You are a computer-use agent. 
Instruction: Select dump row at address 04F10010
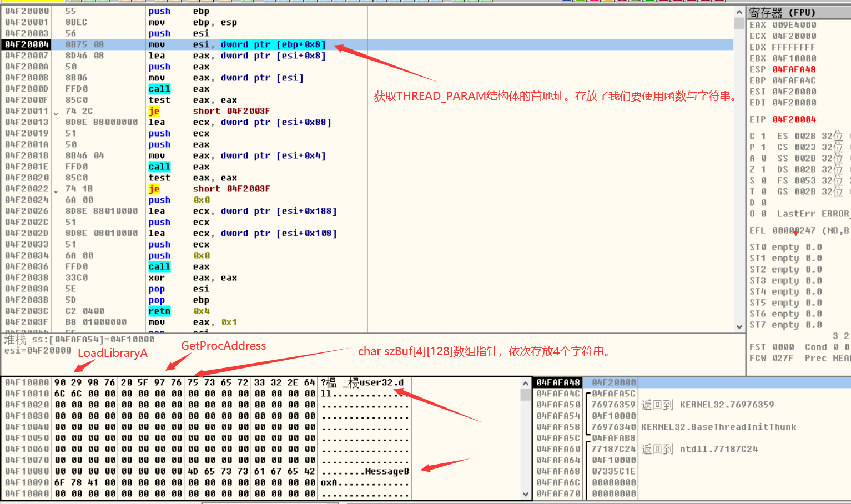[x=207, y=394]
